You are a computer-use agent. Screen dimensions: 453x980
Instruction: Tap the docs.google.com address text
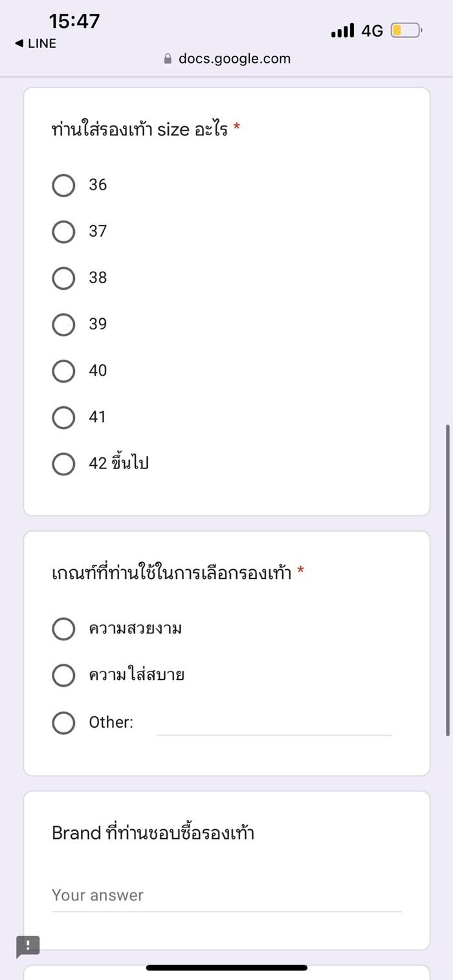point(233,58)
